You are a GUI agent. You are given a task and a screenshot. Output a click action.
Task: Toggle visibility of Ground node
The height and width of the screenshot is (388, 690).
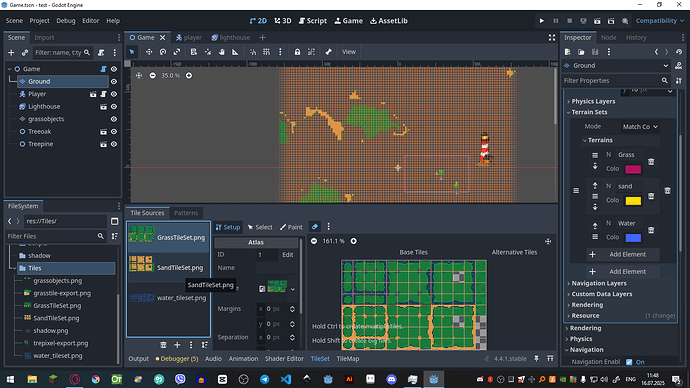114,81
